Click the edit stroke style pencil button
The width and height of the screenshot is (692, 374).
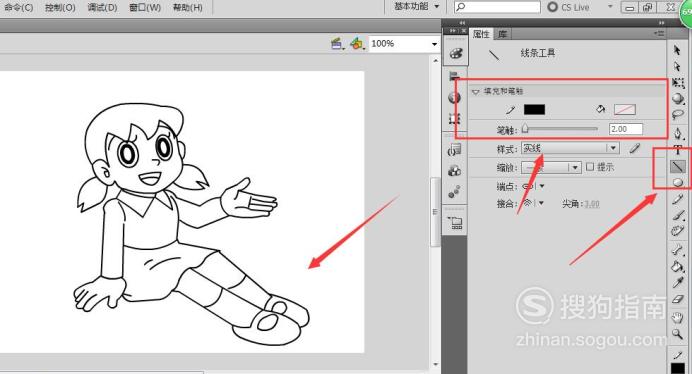[635, 148]
